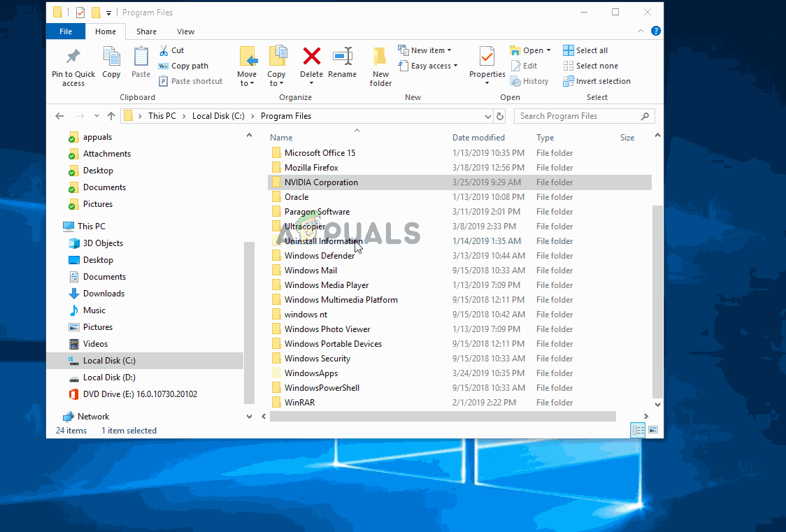Open the Easy access dropdown
Screen dimensions: 786x532
(x=428, y=66)
